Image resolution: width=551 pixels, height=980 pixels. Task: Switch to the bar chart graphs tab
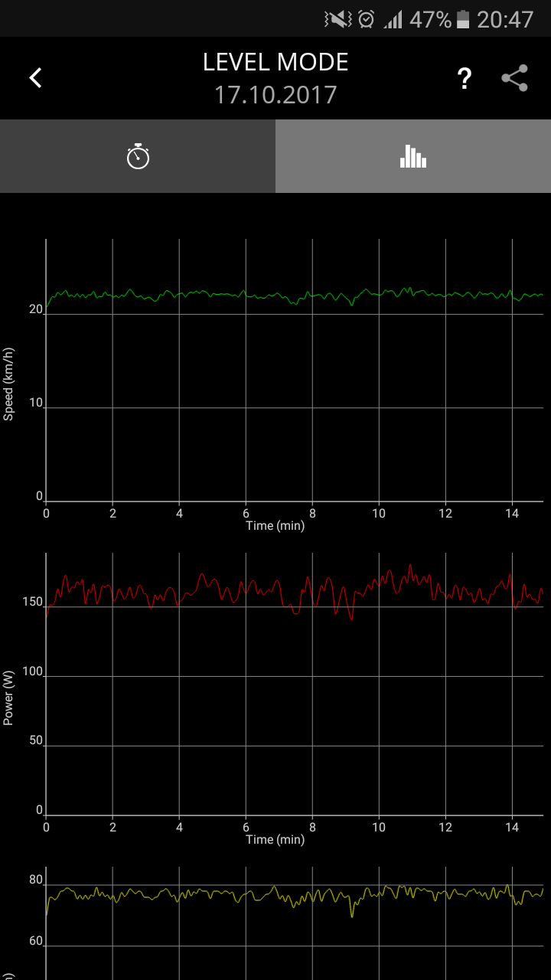coord(413,156)
